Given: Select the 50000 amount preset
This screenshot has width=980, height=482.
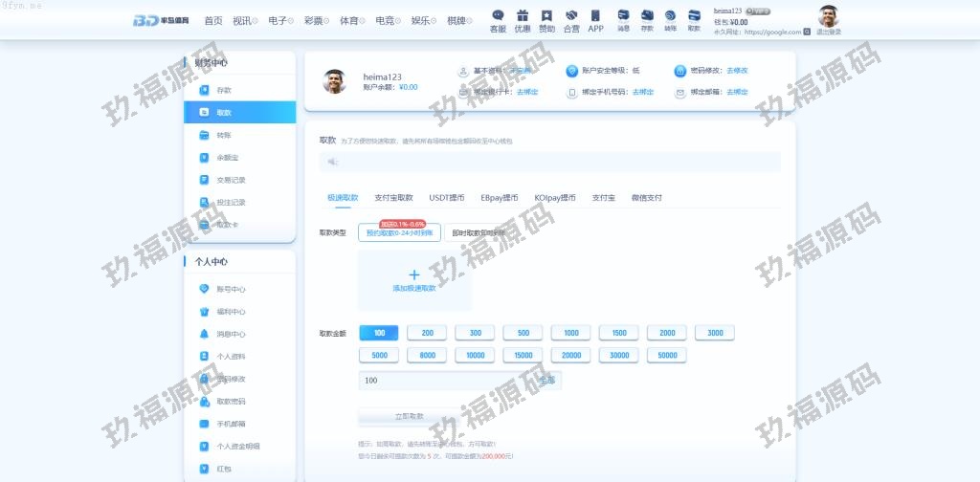Looking at the screenshot, I should (x=666, y=355).
